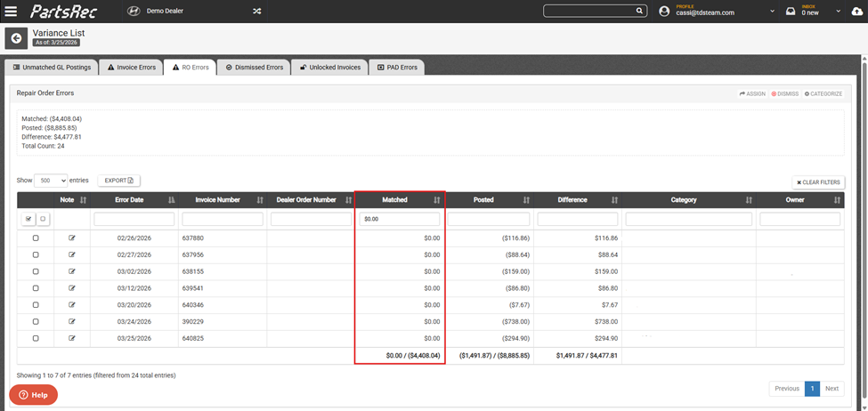Select page 1 in pagination
868x411 pixels.
click(812, 389)
